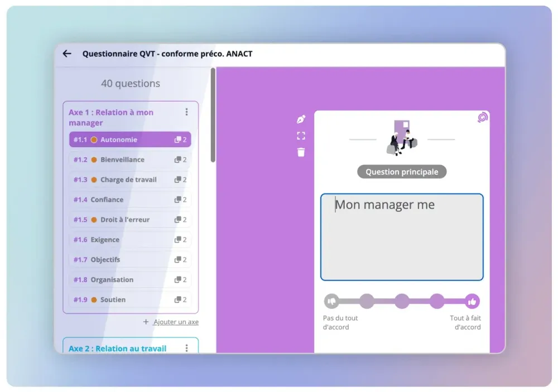Choose the fourth point on agreement scale
The width and height of the screenshot is (558, 392).
click(437, 301)
